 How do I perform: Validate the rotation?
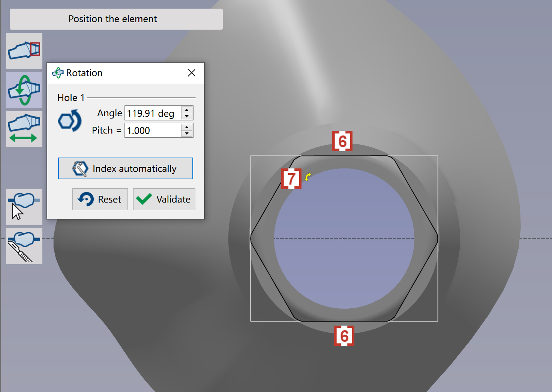pos(164,199)
